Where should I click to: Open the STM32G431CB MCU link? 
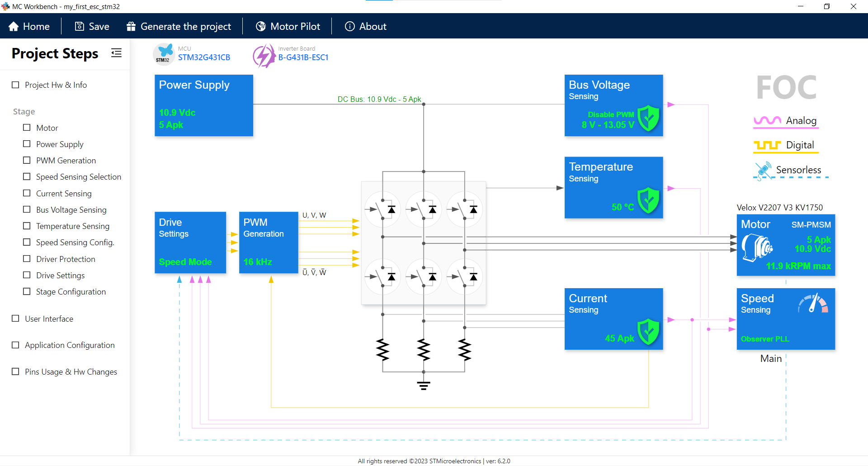(x=204, y=57)
